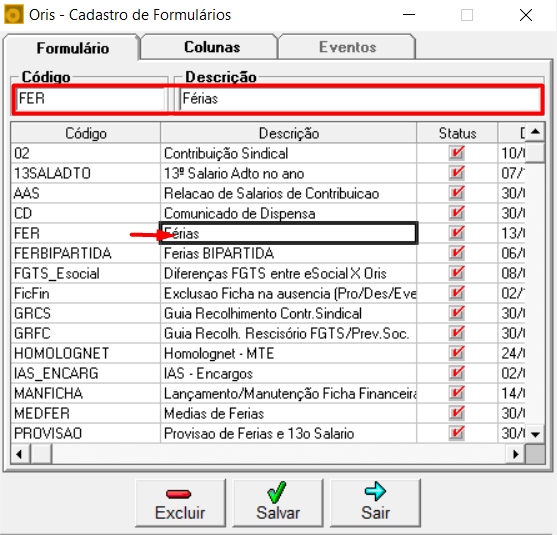Select code cell FERBIPARTIDA
This screenshot has width=557, height=535.
(86, 253)
